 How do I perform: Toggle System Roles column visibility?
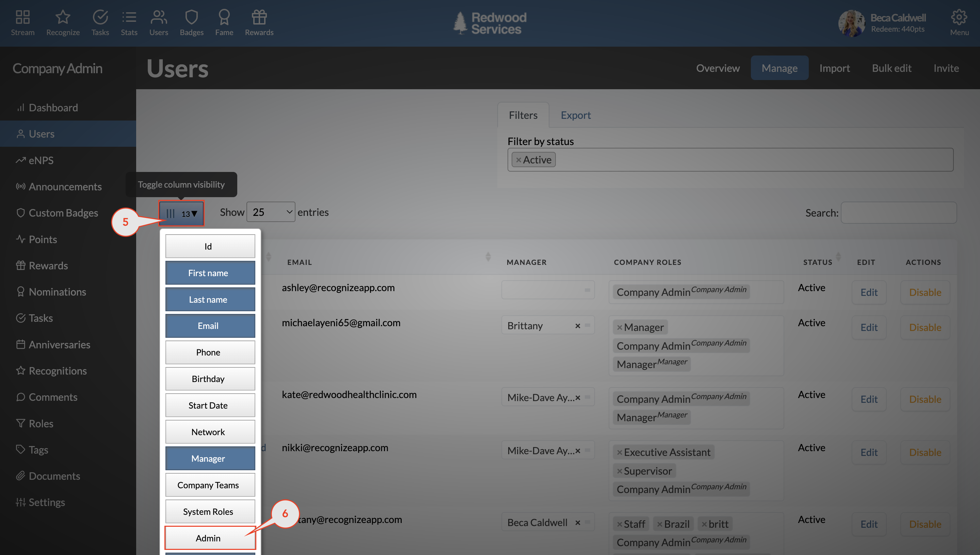point(210,511)
